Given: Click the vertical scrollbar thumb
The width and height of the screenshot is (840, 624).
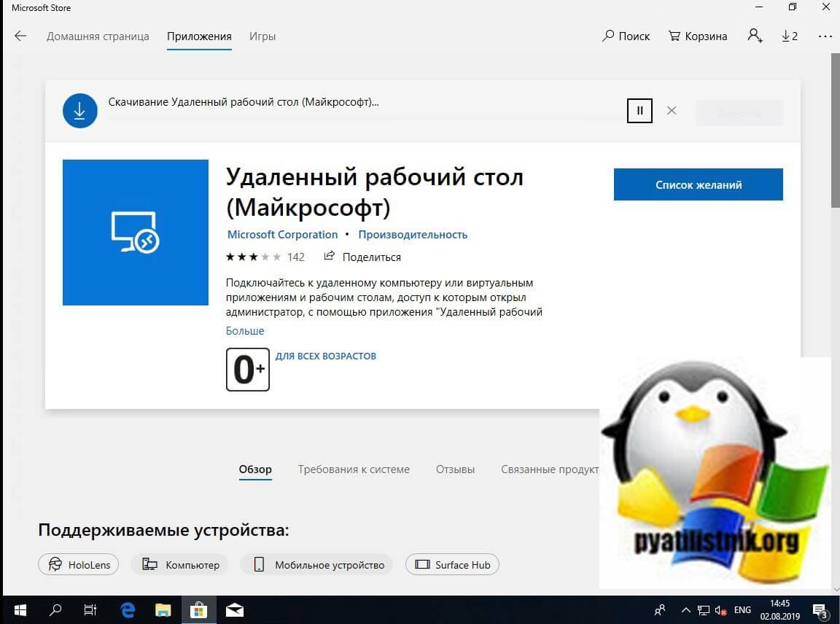Looking at the screenshot, I should coord(835,130).
